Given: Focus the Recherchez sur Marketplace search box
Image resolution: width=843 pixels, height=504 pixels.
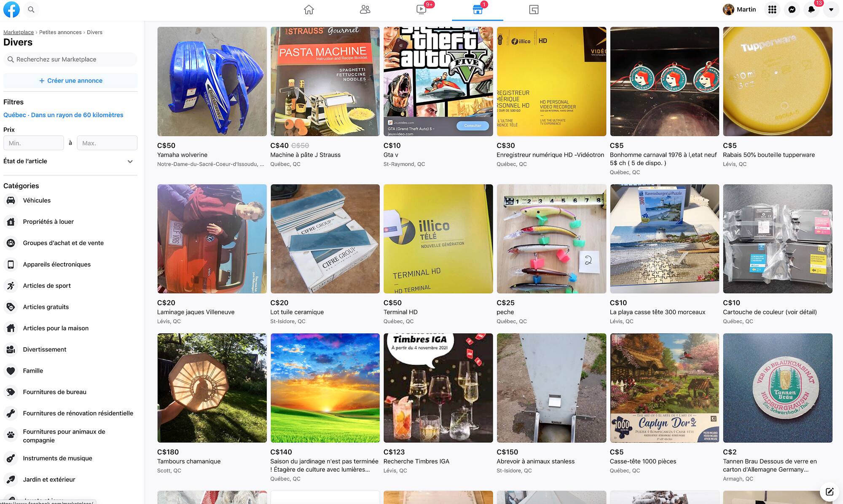Looking at the screenshot, I should click(70, 59).
